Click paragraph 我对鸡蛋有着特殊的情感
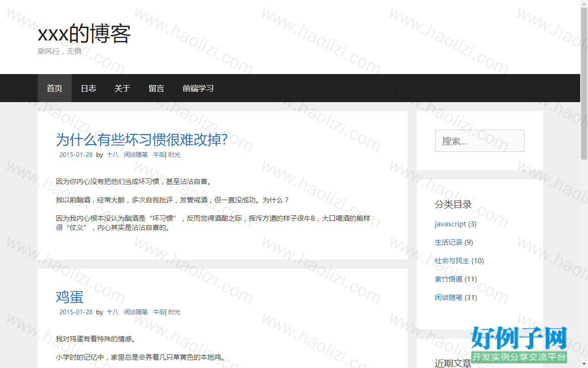Screen dimensions: 588x368 pyautogui.click(x=96, y=339)
